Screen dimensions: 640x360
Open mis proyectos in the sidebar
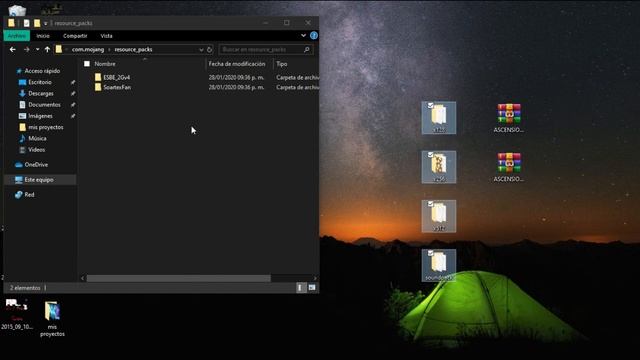[x=46, y=127]
